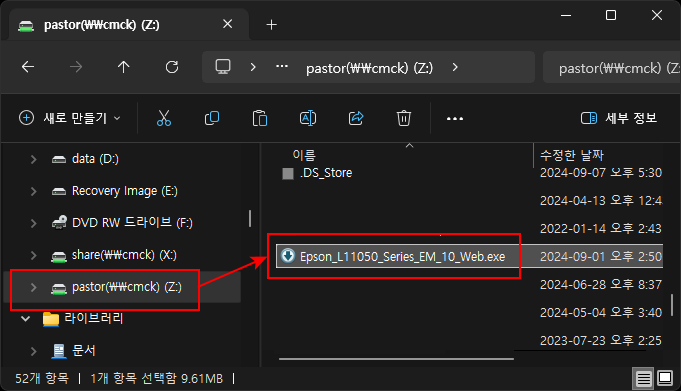The image size is (681, 391).
Task: Select Recovery Image (E:) in tree
Action: 125,191
